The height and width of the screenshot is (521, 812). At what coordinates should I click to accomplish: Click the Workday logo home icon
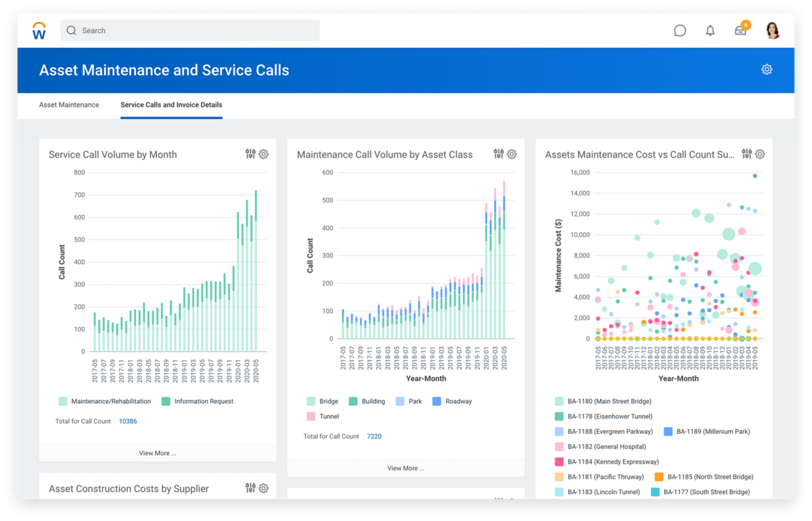coord(39,31)
